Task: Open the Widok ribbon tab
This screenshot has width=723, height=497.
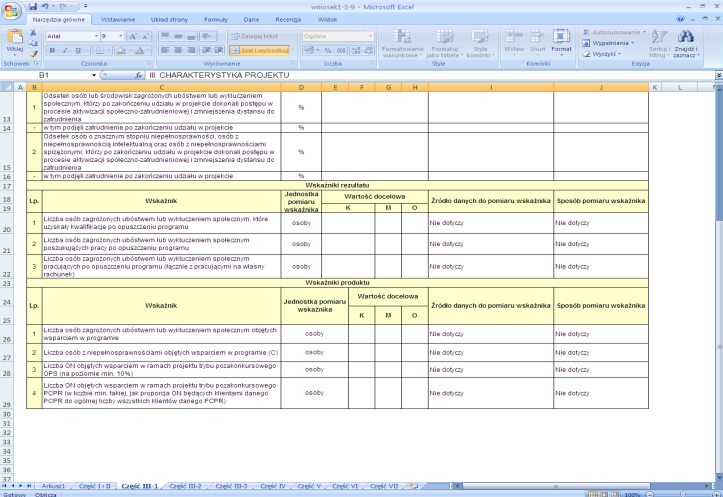Action: click(327, 19)
